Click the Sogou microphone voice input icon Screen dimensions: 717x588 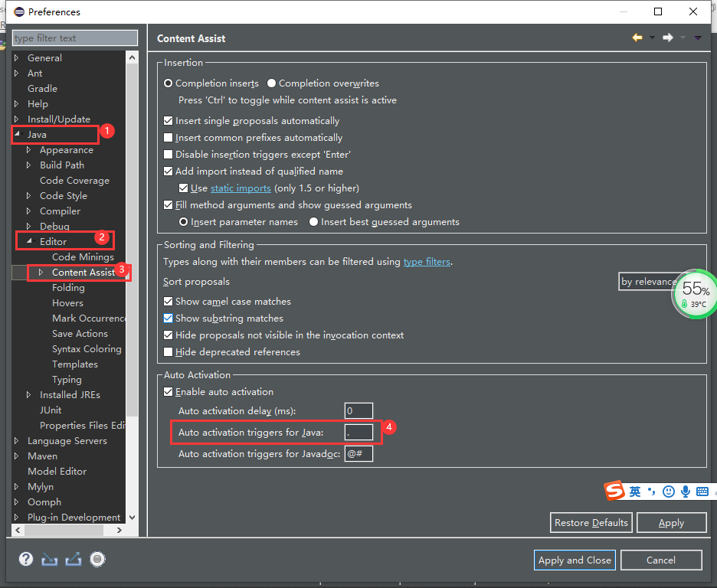coord(686,492)
